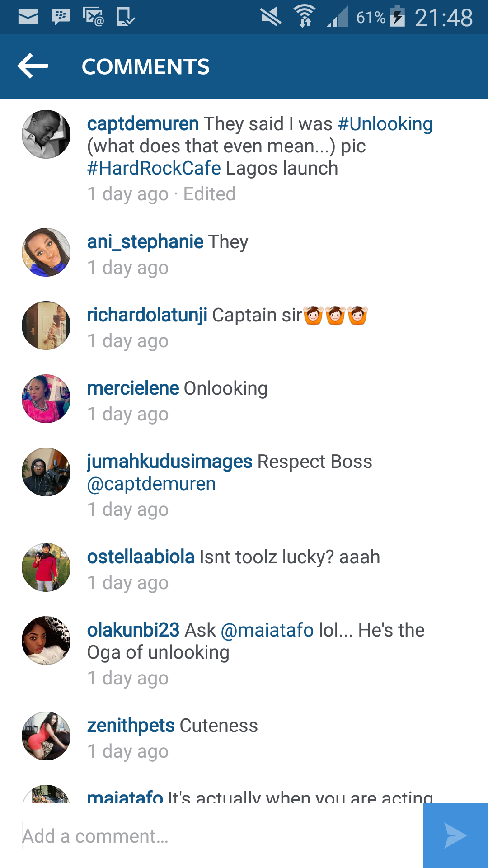This screenshot has height=868, width=488.
Task: Open ani_stephanie's profile picture
Action: 46,252
